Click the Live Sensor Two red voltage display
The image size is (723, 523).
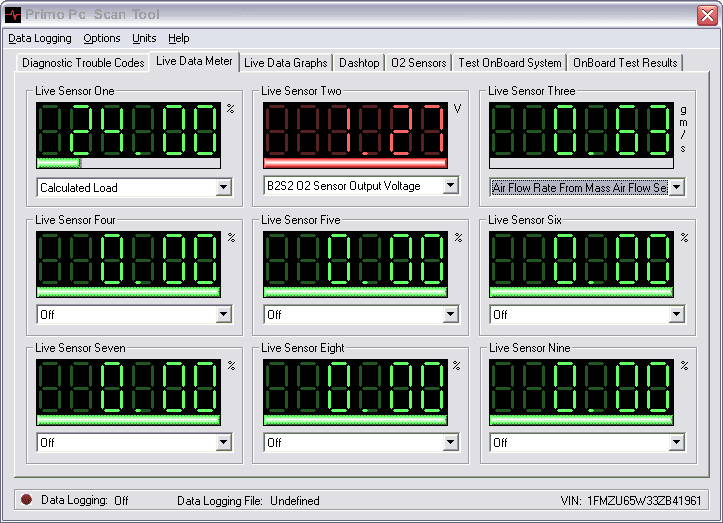click(x=355, y=130)
